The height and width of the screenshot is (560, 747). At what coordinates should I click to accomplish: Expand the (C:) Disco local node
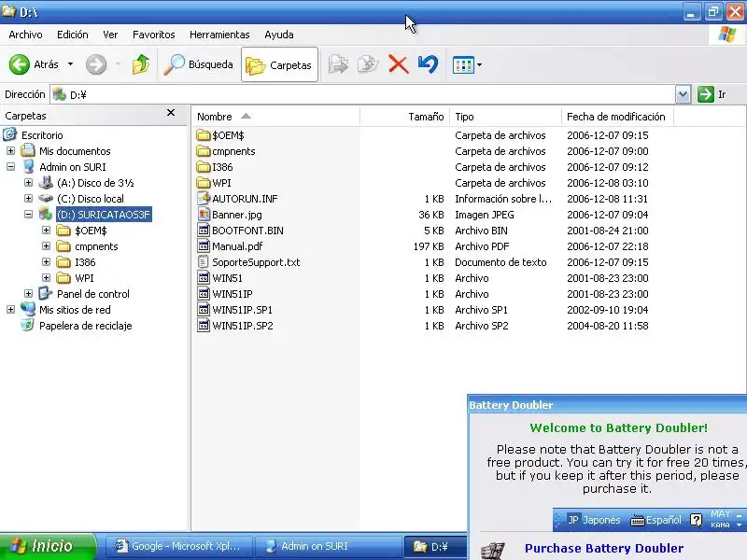coord(28,199)
